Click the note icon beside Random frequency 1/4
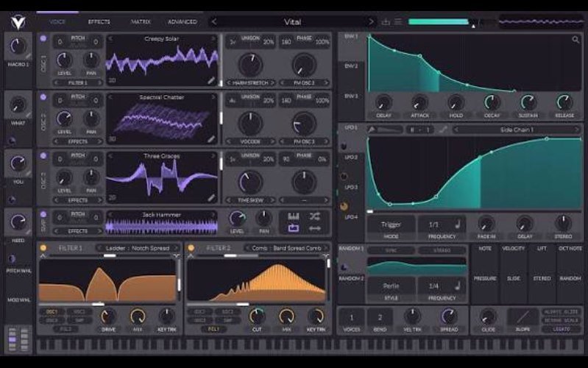 [x=458, y=286]
